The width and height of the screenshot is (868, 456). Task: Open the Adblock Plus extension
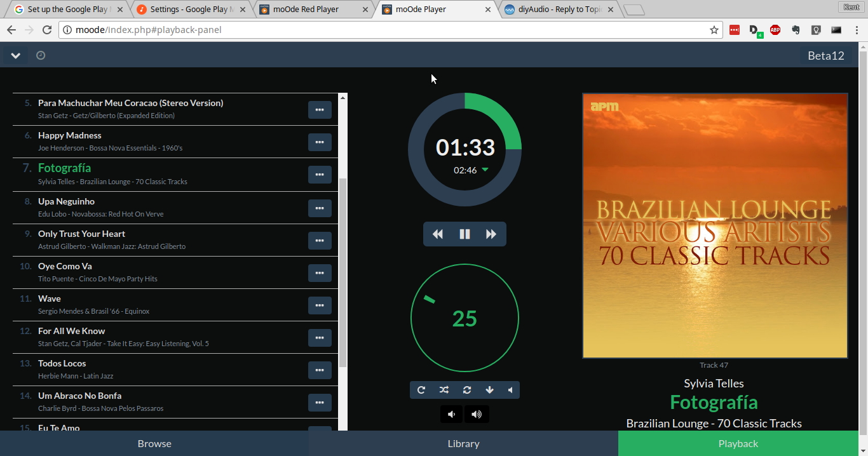(775, 30)
